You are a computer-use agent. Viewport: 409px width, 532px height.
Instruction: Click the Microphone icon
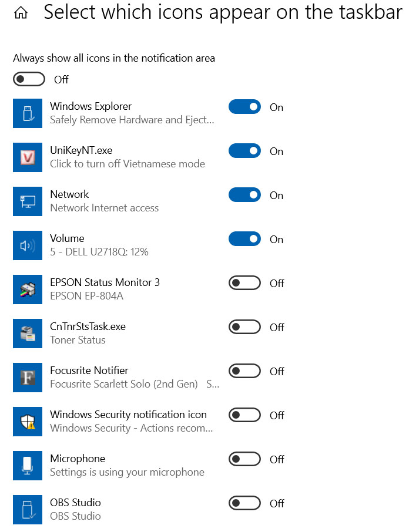(28, 466)
